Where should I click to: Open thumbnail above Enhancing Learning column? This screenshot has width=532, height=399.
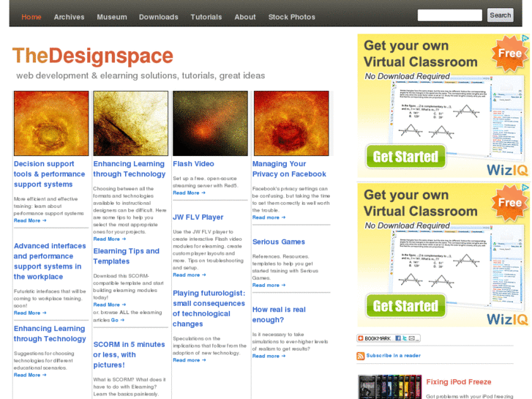click(131, 123)
